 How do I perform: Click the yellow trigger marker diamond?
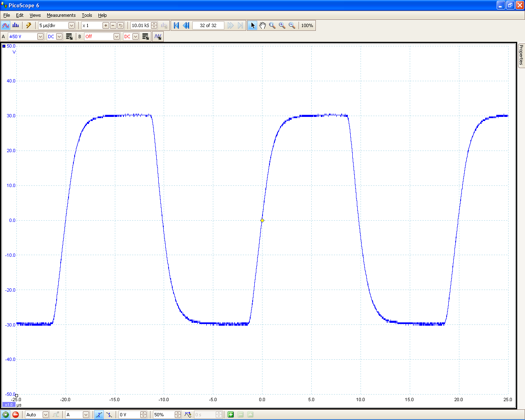coord(262,220)
